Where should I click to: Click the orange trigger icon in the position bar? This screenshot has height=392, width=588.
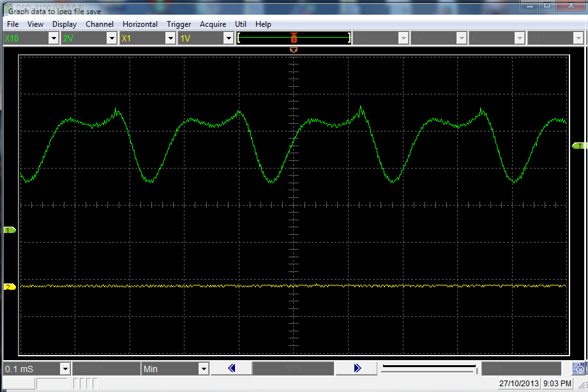coord(294,38)
